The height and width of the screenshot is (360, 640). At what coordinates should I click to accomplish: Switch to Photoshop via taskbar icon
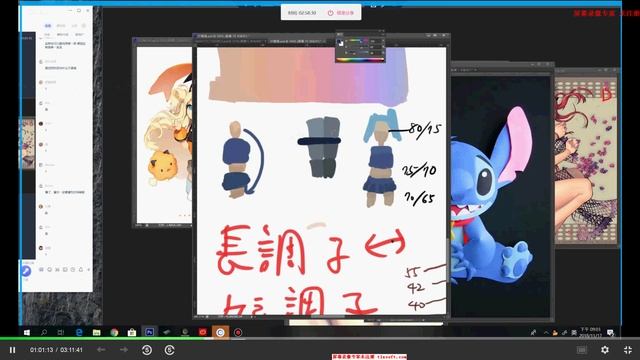pyautogui.click(x=149, y=332)
